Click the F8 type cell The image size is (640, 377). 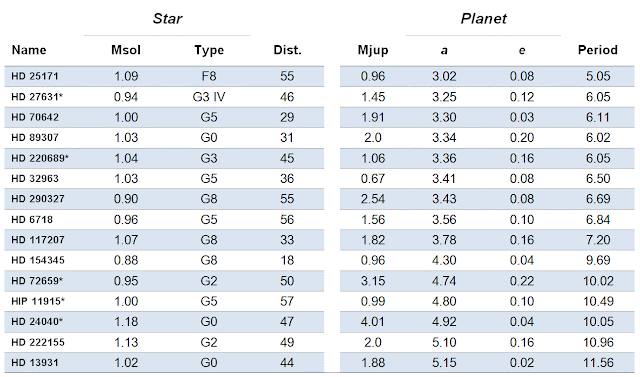point(209,76)
